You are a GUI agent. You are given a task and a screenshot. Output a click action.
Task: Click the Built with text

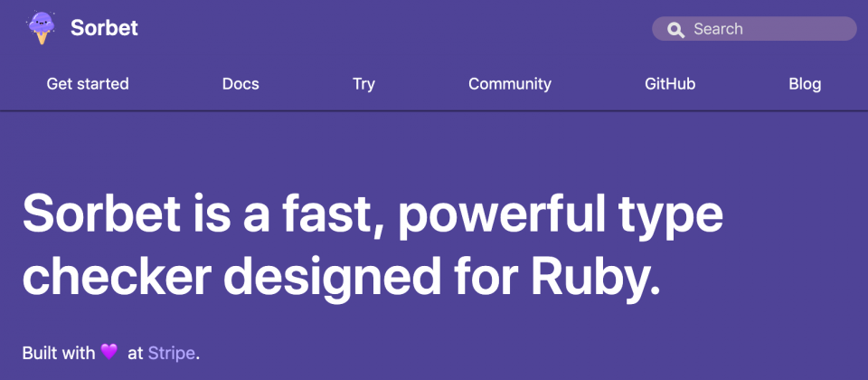[x=59, y=353]
